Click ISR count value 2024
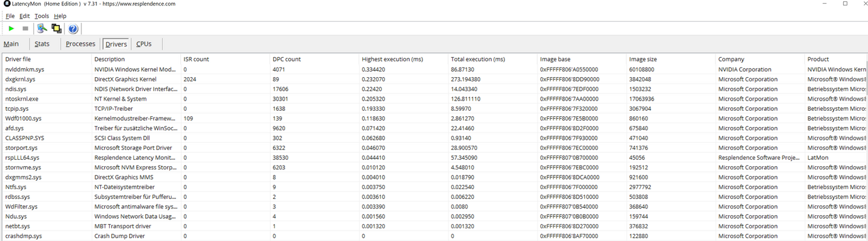This screenshot has width=868, height=241. point(190,79)
